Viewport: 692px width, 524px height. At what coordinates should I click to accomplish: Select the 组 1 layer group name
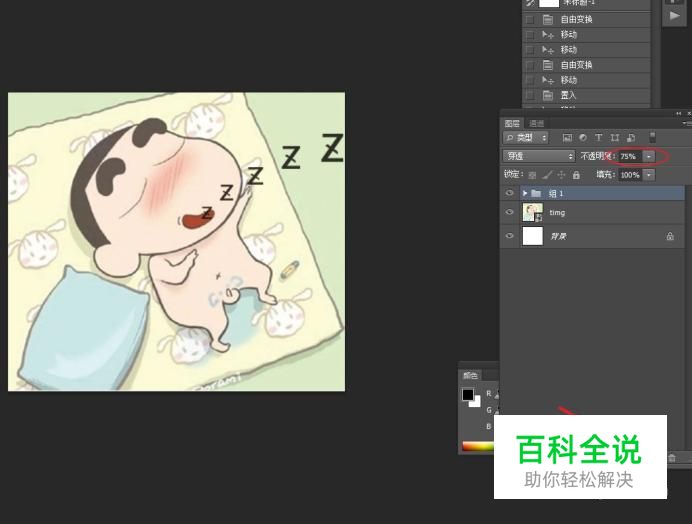[x=556, y=193]
